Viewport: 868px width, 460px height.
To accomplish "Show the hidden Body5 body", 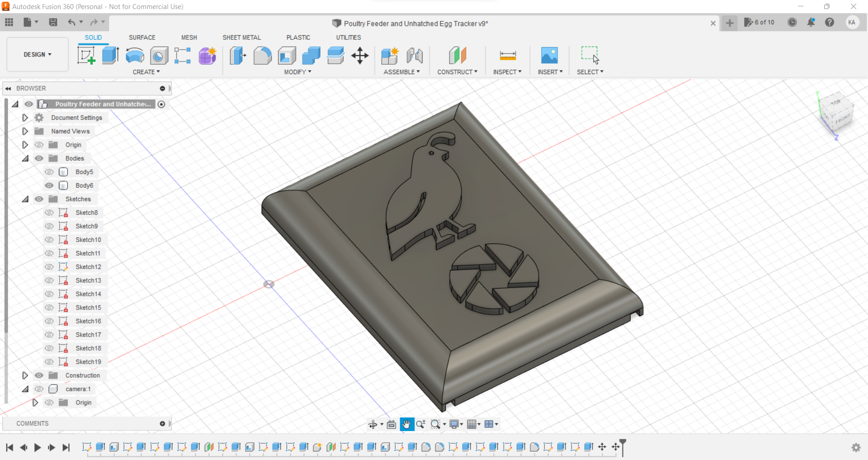I will pos(49,172).
